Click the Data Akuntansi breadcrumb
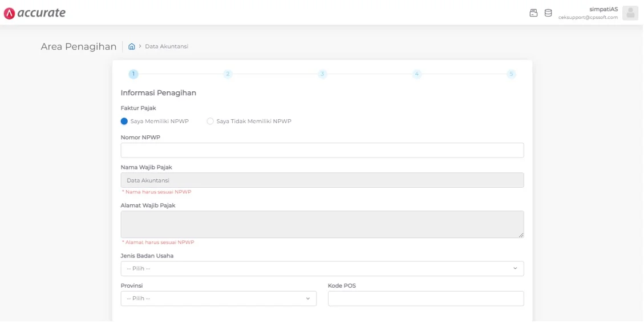 tap(167, 46)
